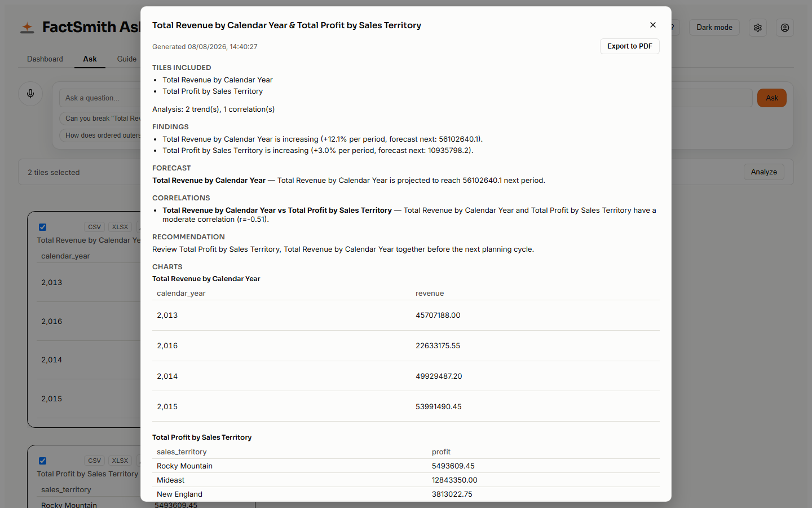Click 2,013 row in the background tile

89,282
